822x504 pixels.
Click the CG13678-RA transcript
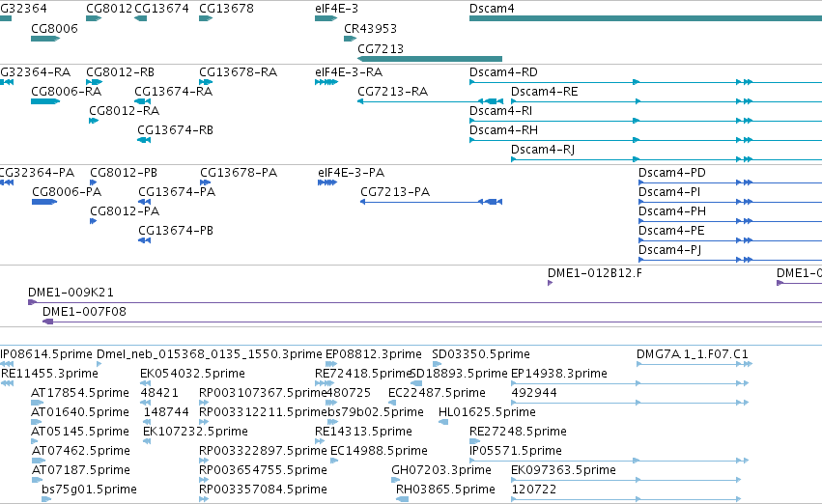click(206, 82)
